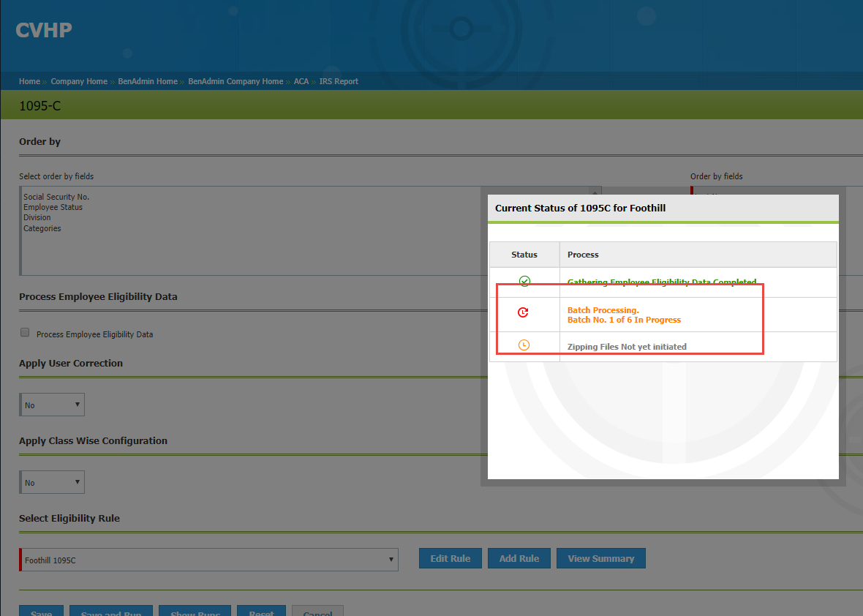Click Gathering Employee Eligibility Data Completed text
This screenshot has width=863, height=616.
click(x=662, y=282)
